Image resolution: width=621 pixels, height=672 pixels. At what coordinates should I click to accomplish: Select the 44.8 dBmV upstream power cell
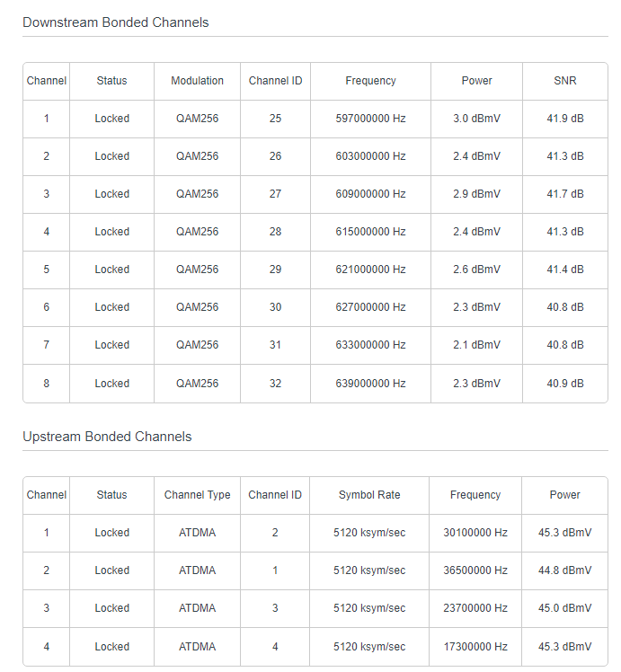pyautogui.click(x=564, y=570)
